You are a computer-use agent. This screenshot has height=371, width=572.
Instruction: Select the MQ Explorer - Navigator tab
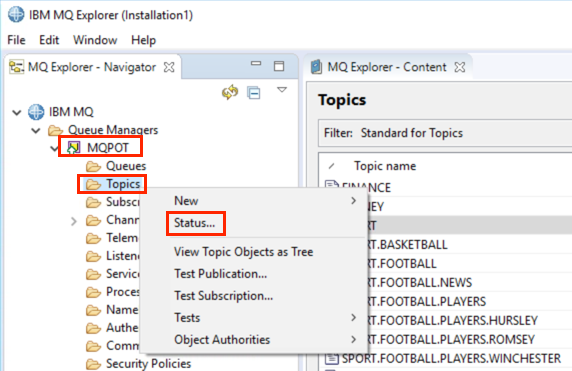click(x=92, y=67)
